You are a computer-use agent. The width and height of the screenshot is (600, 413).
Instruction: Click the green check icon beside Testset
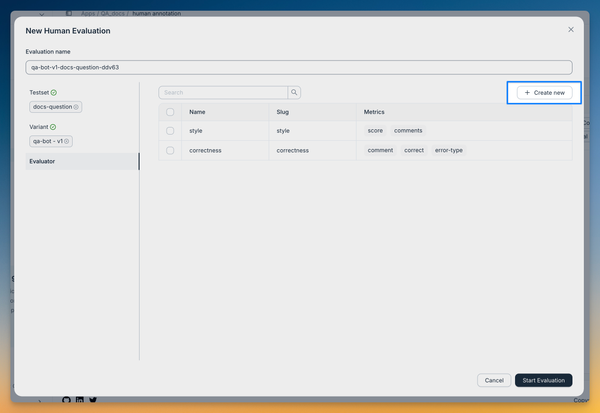click(54, 92)
